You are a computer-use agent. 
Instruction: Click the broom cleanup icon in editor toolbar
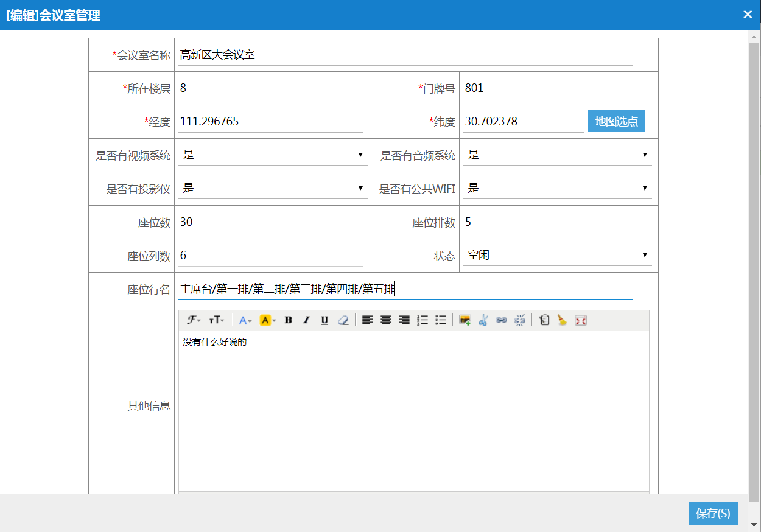(562, 320)
